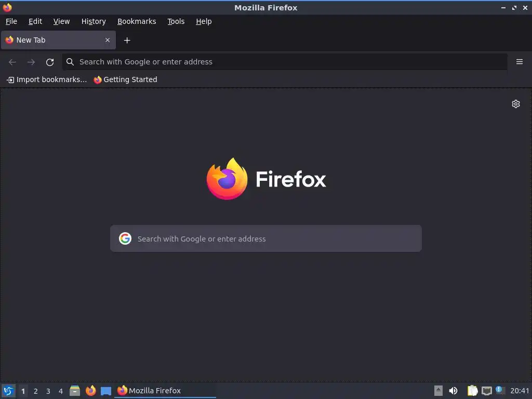Open the Help menu
This screenshot has width=532, height=399.
[x=204, y=21]
